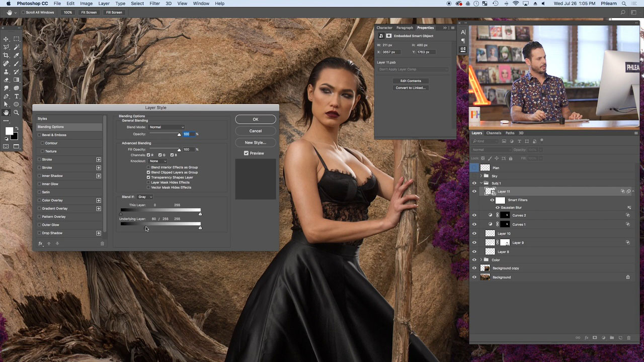Open the Filter menu
The image size is (644, 362).
click(154, 4)
